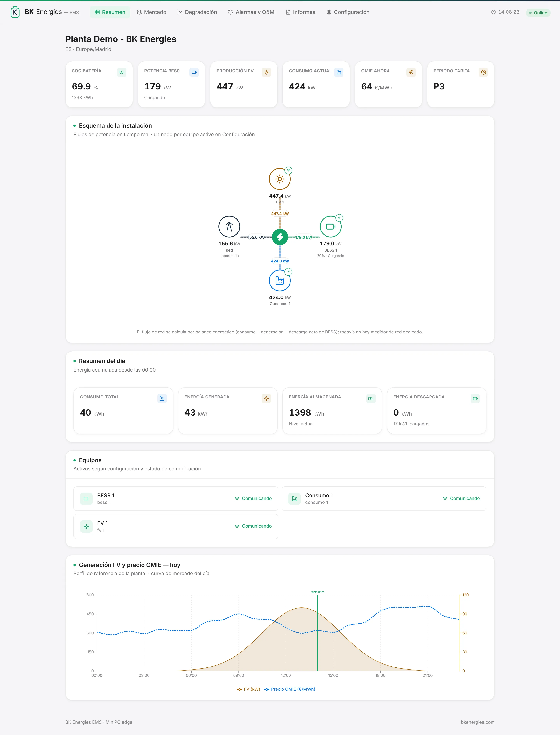560x735 pixels.
Task: Switch to the Degradación tab
Action: (197, 12)
